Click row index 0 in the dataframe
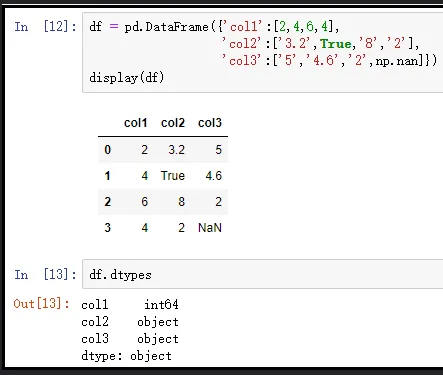Image resolution: width=443 pixels, height=375 pixels. [107, 150]
